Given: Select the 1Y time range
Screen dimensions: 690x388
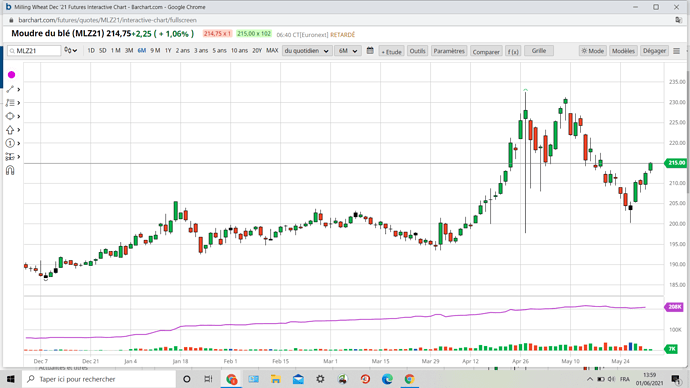Looking at the screenshot, I should (168, 51).
